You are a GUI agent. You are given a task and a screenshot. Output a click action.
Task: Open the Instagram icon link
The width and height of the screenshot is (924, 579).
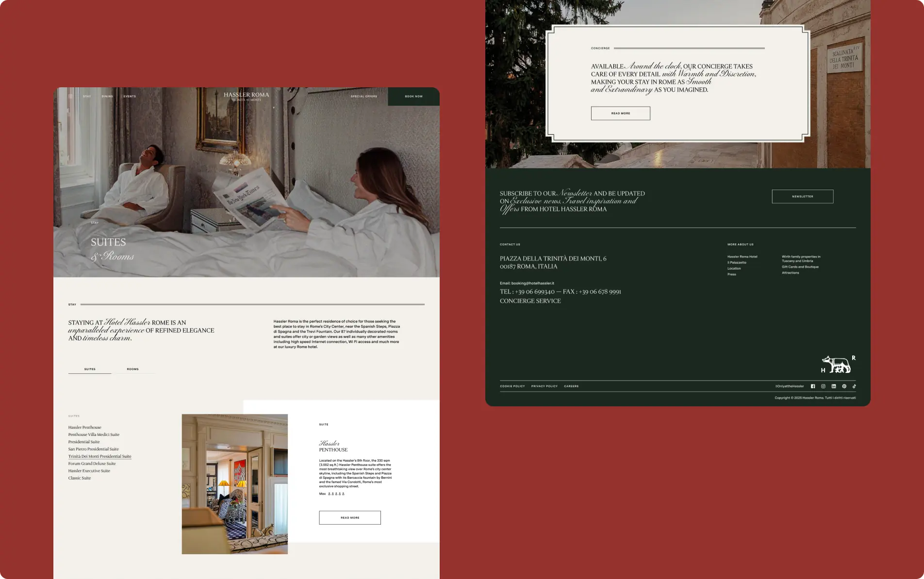(x=823, y=386)
